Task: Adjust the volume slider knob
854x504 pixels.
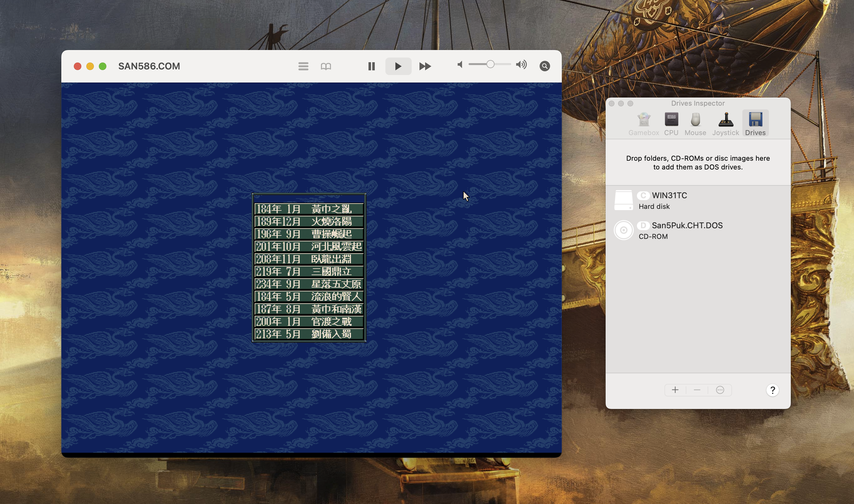Action: (490, 64)
